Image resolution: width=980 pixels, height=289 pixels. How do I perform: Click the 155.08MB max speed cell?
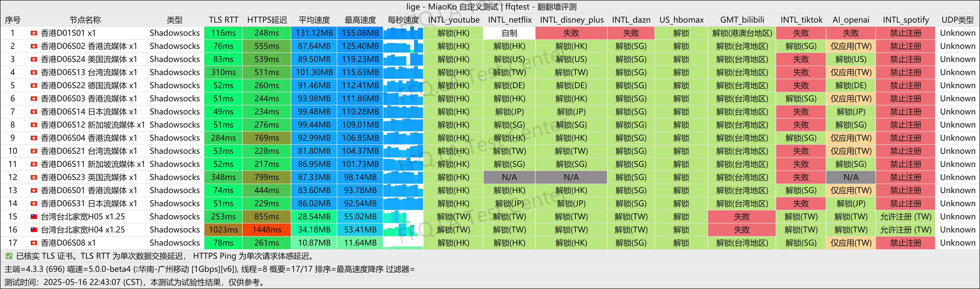point(360,33)
